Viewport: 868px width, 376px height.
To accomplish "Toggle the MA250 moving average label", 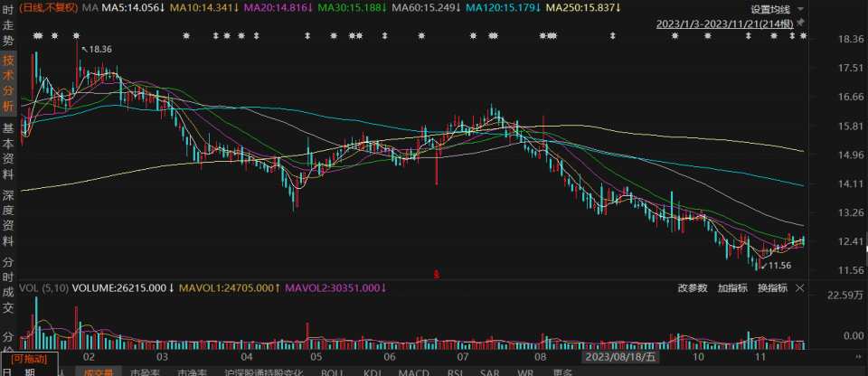I will (x=583, y=8).
